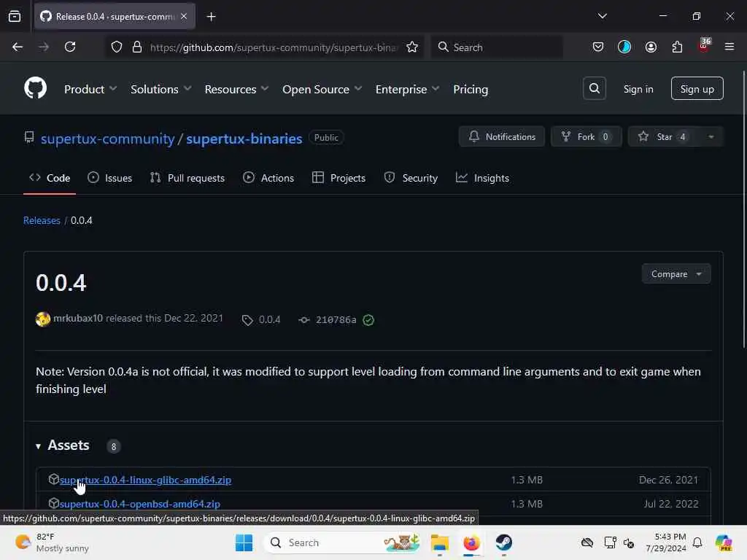The image size is (747, 560).
Task: Click the browser back arrow
Action: click(x=18, y=47)
